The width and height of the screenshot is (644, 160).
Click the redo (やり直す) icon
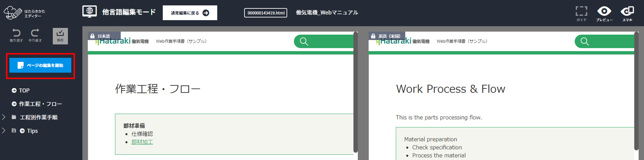click(x=35, y=33)
